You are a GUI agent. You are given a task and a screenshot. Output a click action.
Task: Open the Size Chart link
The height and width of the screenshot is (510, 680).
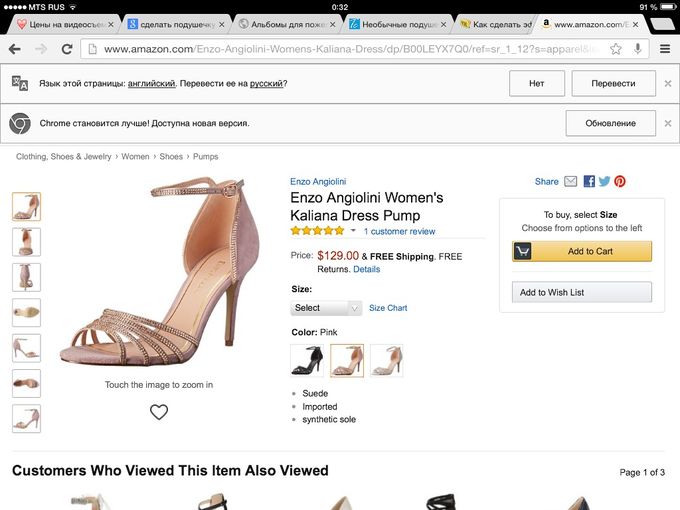[388, 308]
